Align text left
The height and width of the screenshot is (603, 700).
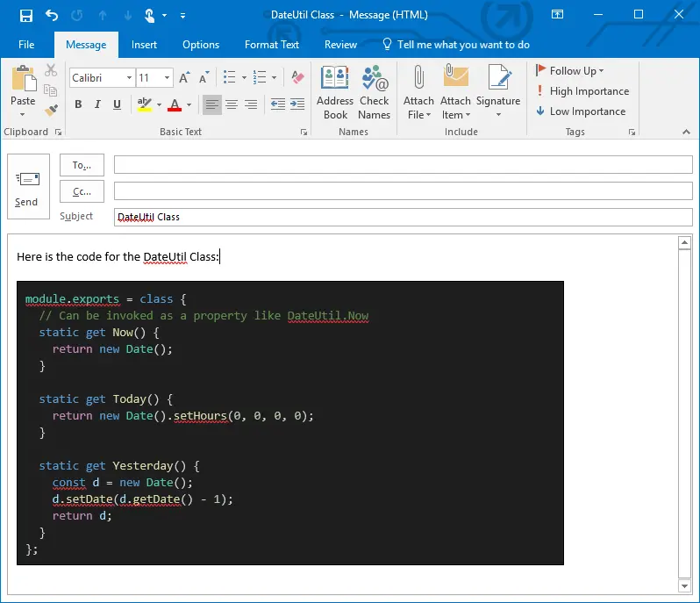pyautogui.click(x=212, y=104)
